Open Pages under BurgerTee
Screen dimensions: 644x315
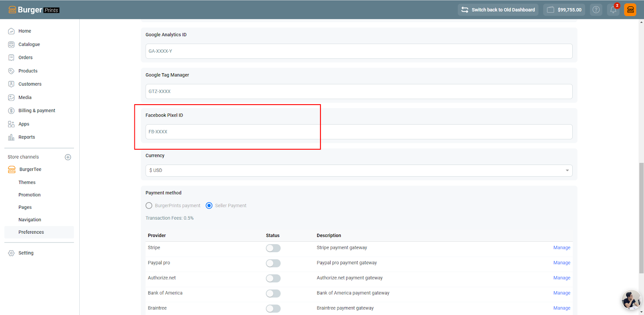[x=25, y=207]
